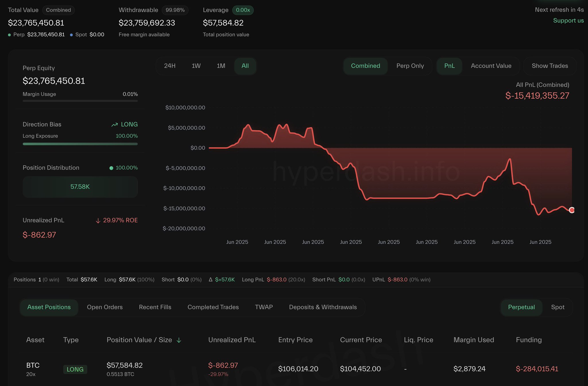The height and width of the screenshot is (386, 588).
Task: Click the Long Exposure progress bar
Action: pyautogui.click(x=80, y=144)
